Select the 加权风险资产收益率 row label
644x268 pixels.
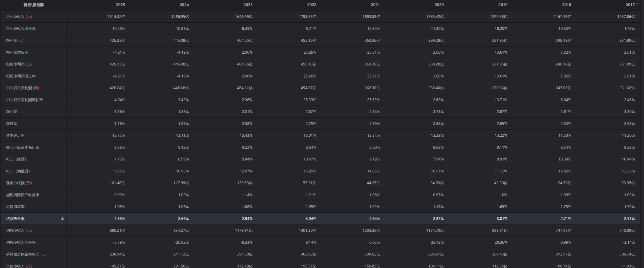tap(23, 195)
